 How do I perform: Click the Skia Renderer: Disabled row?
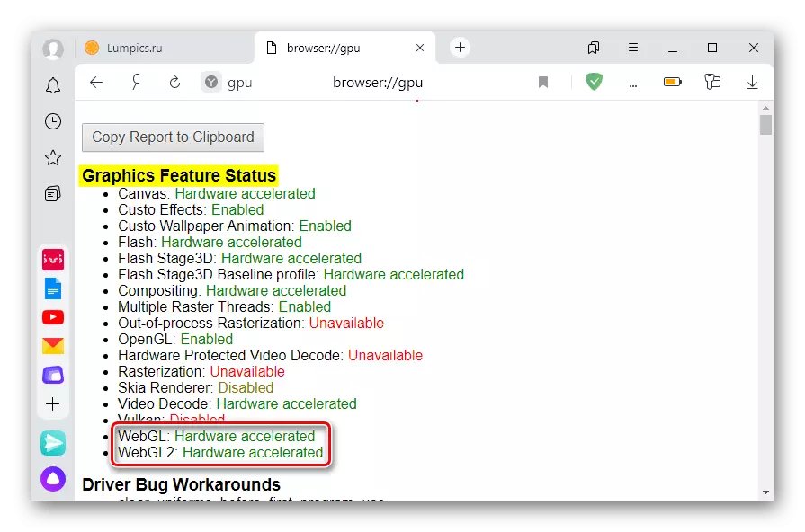point(195,388)
